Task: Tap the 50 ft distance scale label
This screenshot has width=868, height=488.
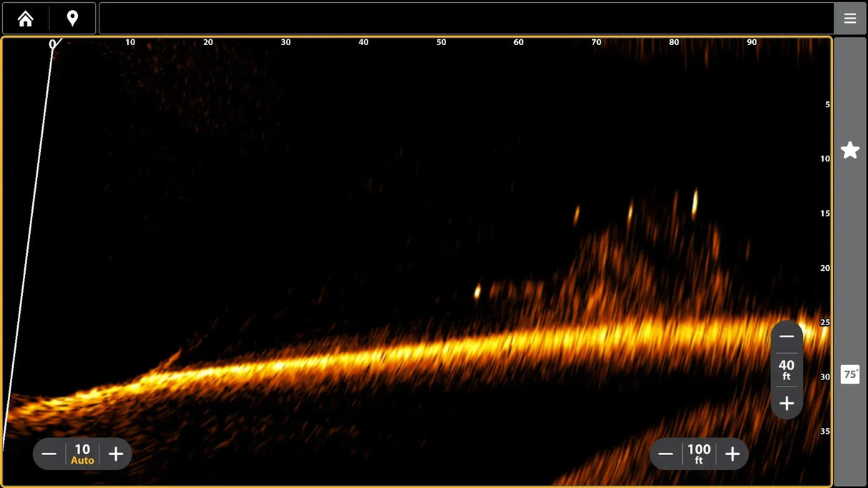Action: [x=440, y=42]
